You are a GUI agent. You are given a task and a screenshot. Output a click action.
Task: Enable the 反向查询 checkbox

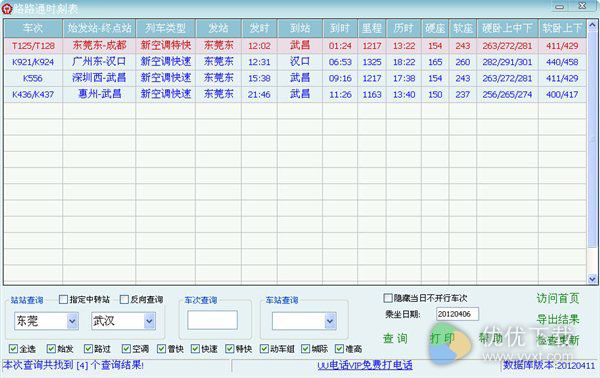[124, 299]
